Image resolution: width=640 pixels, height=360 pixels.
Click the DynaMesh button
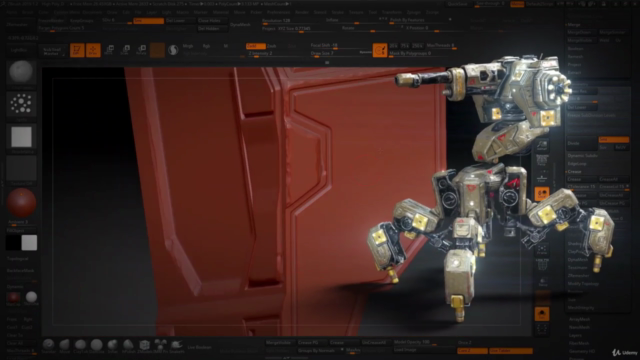(240, 24)
